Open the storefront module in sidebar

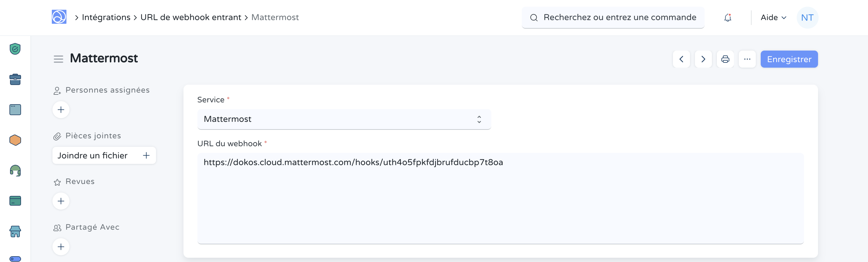tap(15, 231)
